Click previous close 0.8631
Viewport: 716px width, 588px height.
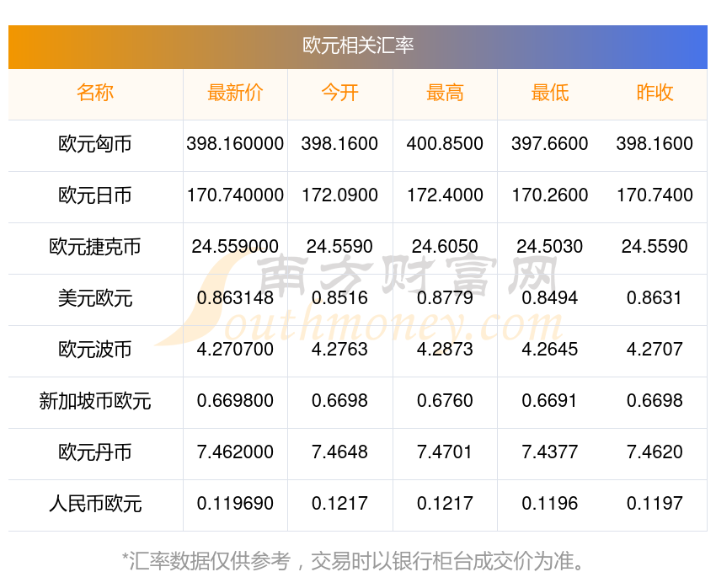tap(655, 298)
